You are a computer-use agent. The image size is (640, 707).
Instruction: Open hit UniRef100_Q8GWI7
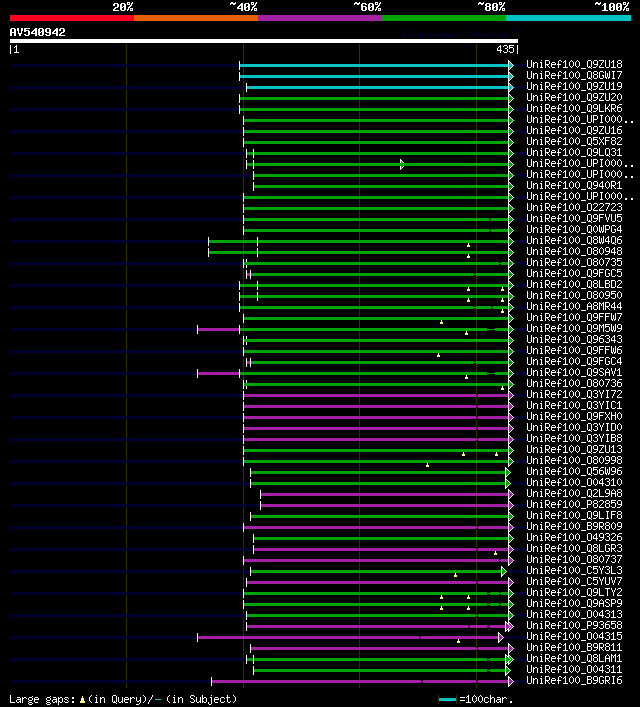(x=574, y=75)
